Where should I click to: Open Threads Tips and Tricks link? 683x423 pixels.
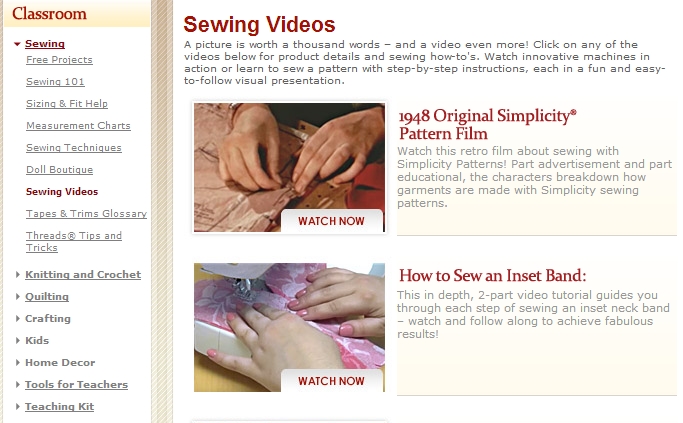[74, 241]
